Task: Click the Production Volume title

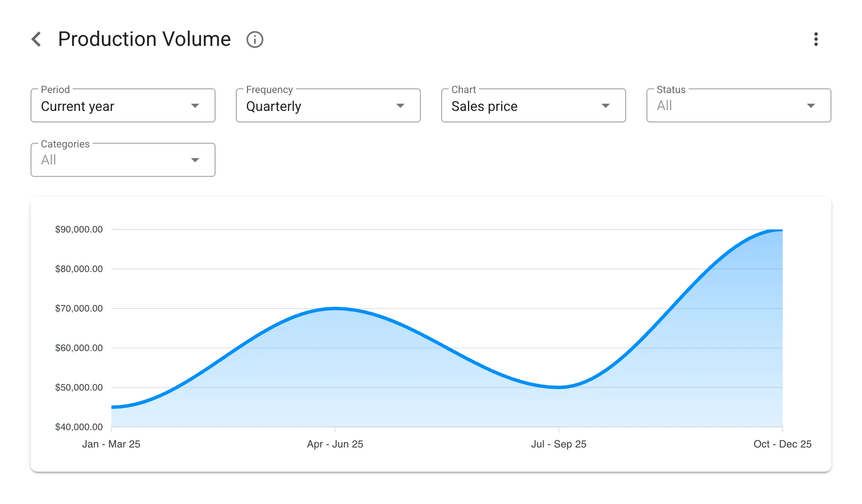Action: 144,39
